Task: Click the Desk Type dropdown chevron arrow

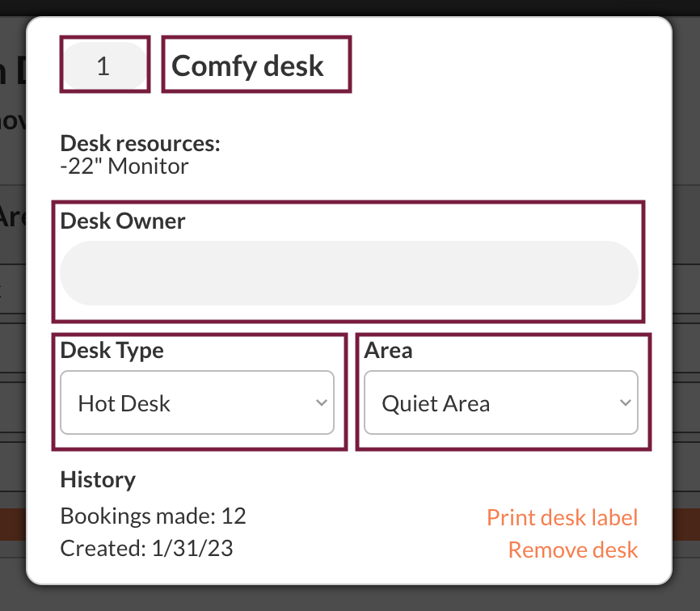Action: (x=321, y=402)
